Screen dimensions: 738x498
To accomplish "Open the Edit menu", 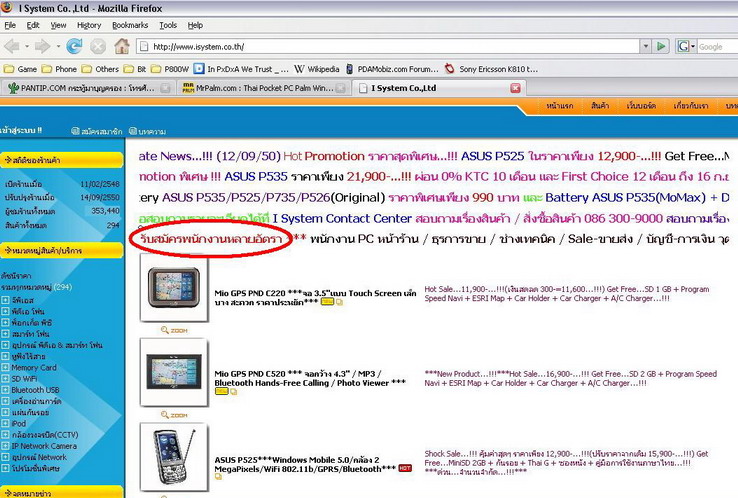I will tap(33, 25).
